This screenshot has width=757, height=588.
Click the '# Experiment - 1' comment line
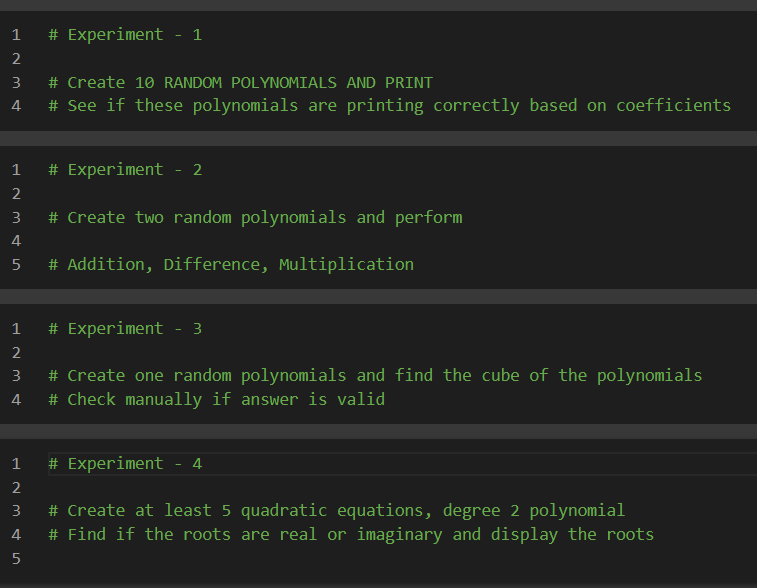[x=125, y=35]
